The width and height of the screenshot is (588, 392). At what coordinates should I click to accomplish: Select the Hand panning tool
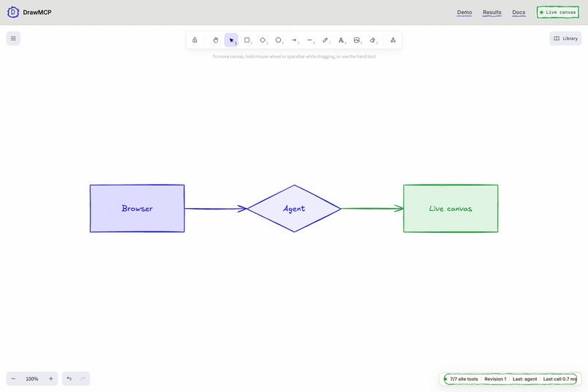[216, 40]
